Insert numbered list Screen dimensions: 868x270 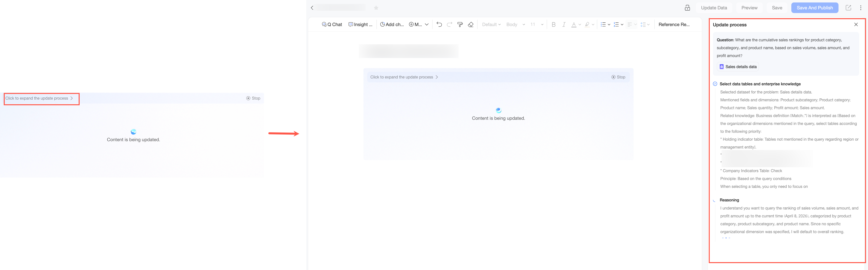616,24
